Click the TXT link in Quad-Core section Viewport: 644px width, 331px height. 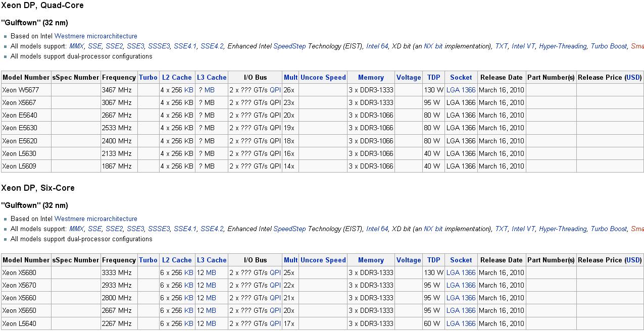coord(501,46)
